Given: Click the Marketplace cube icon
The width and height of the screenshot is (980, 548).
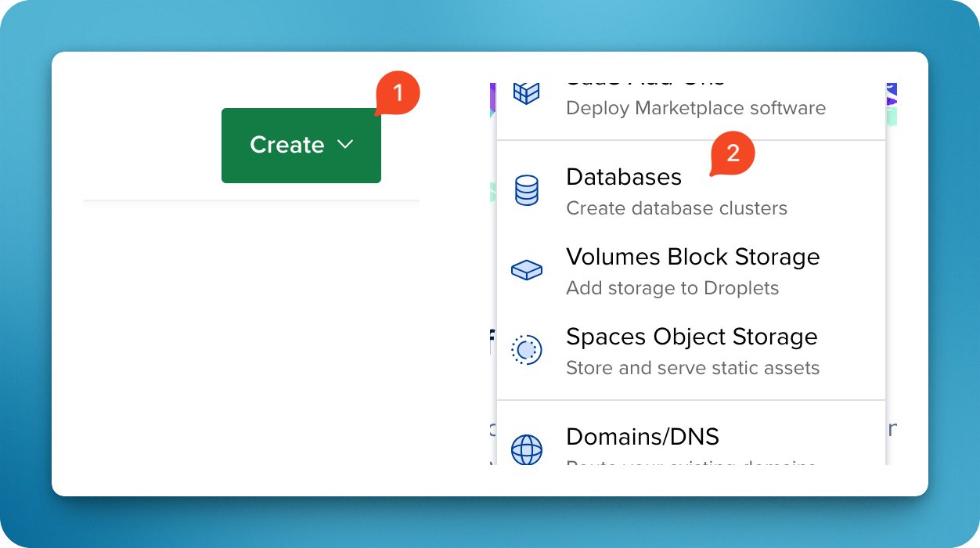Looking at the screenshot, I should point(526,92).
